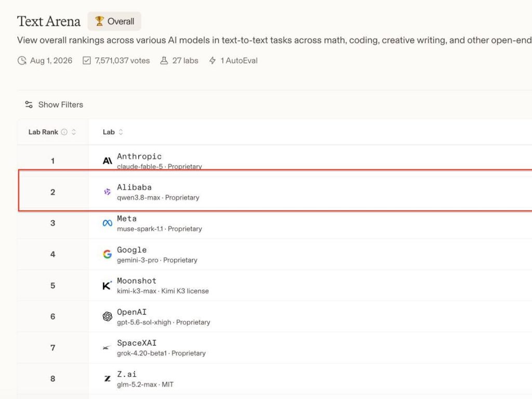Click the SpaceXAI logo icon
Viewport: 532px width, 399px height.
107,348
